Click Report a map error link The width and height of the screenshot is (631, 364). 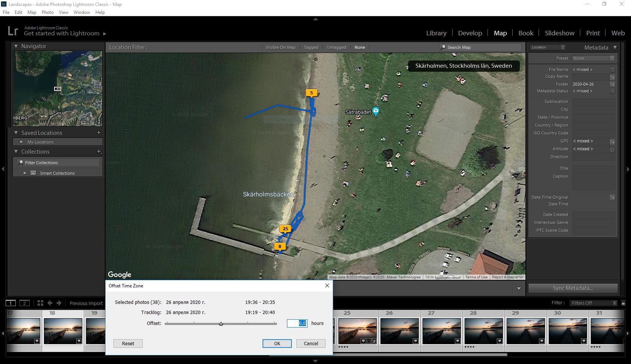point(507,277)
